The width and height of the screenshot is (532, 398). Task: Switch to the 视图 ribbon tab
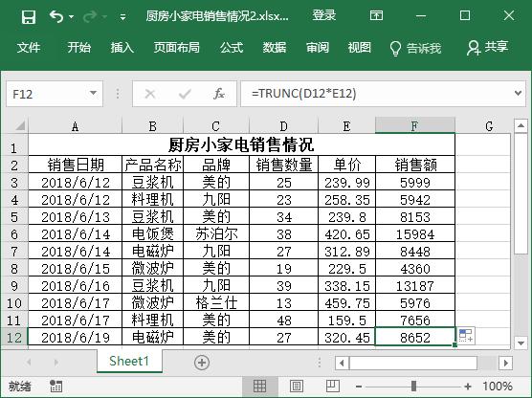(x=360, y=48)
